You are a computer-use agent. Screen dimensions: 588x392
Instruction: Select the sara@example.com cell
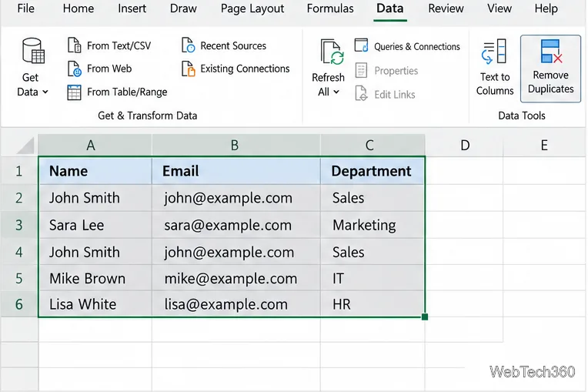pos(236,225)
